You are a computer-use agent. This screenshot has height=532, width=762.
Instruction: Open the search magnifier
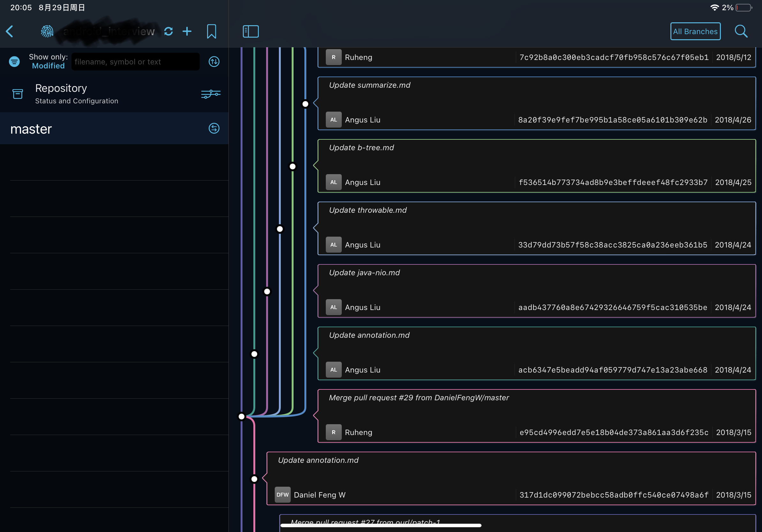tap(741, 32)
